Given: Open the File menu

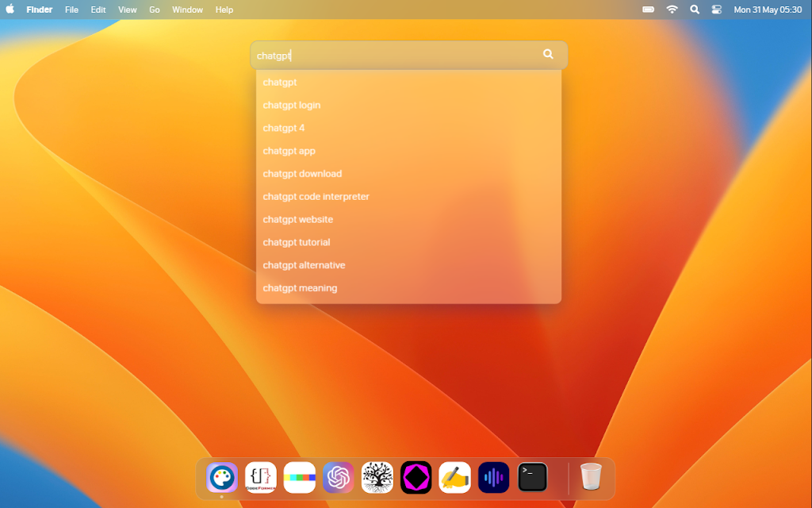Looking at the screenshot, I should pyautogui.click(x=71, y=10).
